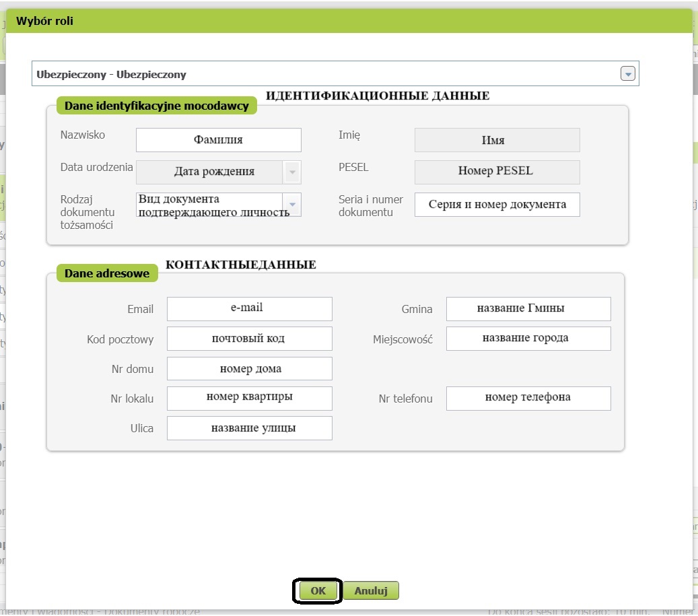Screen dimensions: 698x616
Task: Expand the Data urodzenia date dropdown
Action: click(x=292, y=172)
